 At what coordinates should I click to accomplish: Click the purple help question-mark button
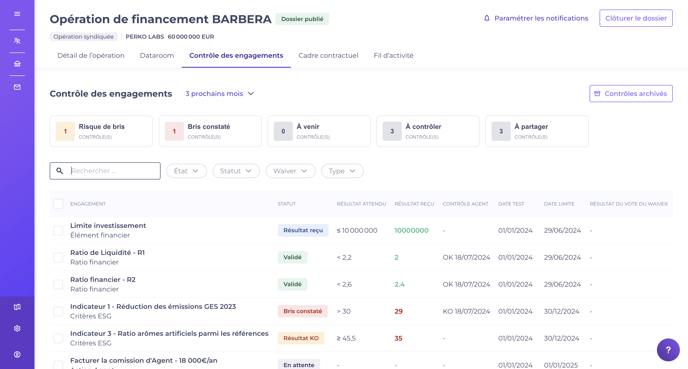[x=668, y=350]
